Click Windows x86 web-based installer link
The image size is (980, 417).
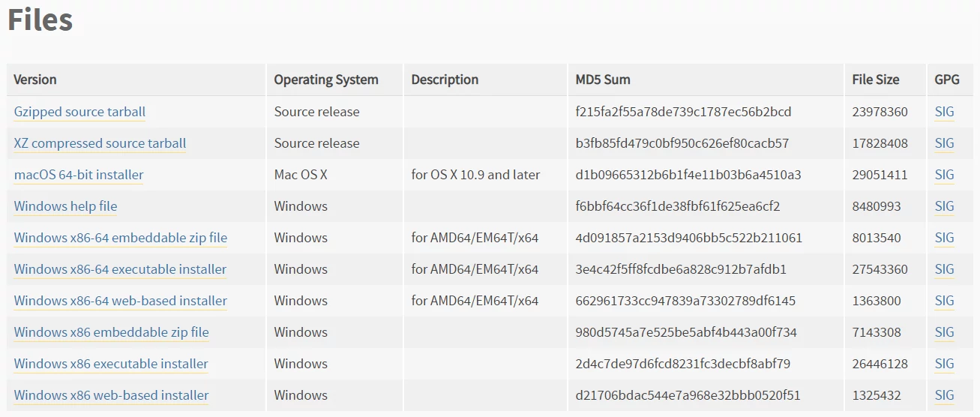pos(111,395)
